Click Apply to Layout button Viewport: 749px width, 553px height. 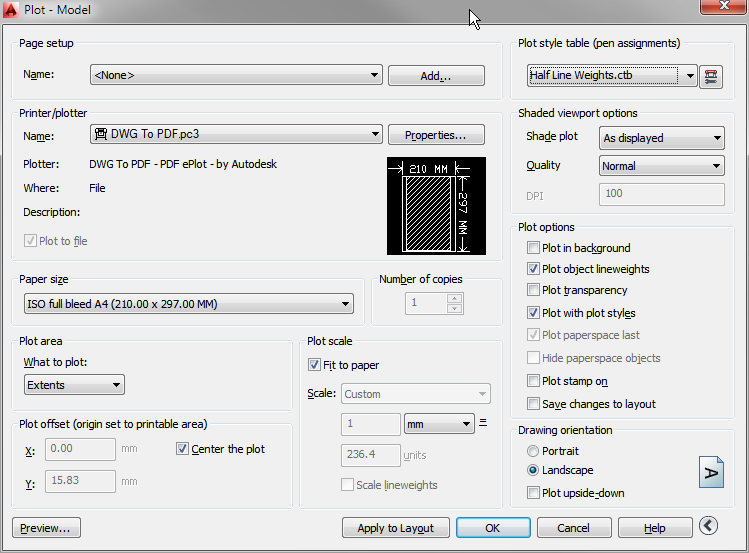click(396, 528)
